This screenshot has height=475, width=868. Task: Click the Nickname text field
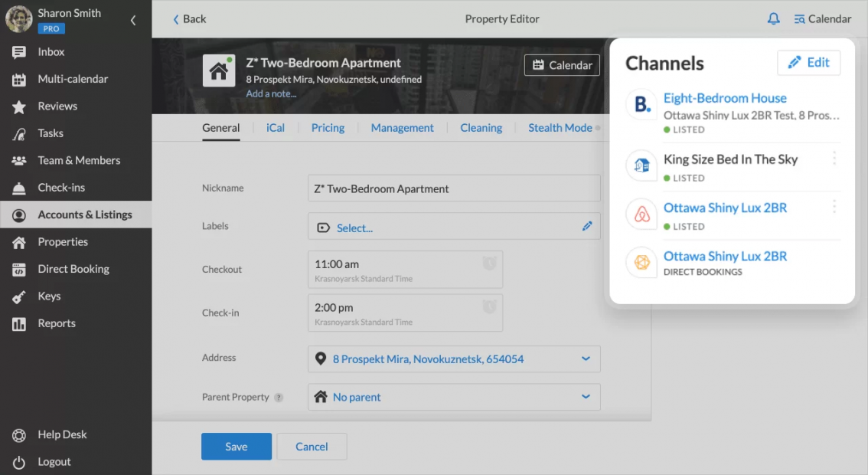454,188
